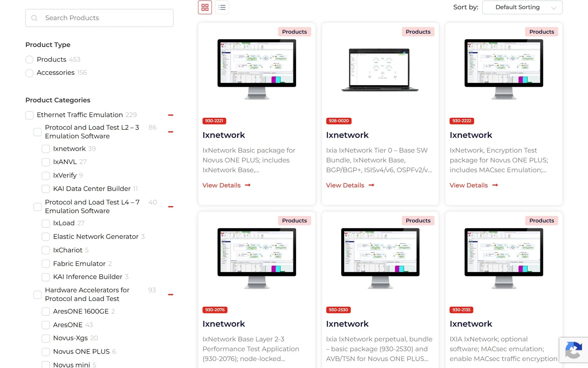Click the Search Products field
The height and width of the screenshot is (368, 588).
point(100,18)
